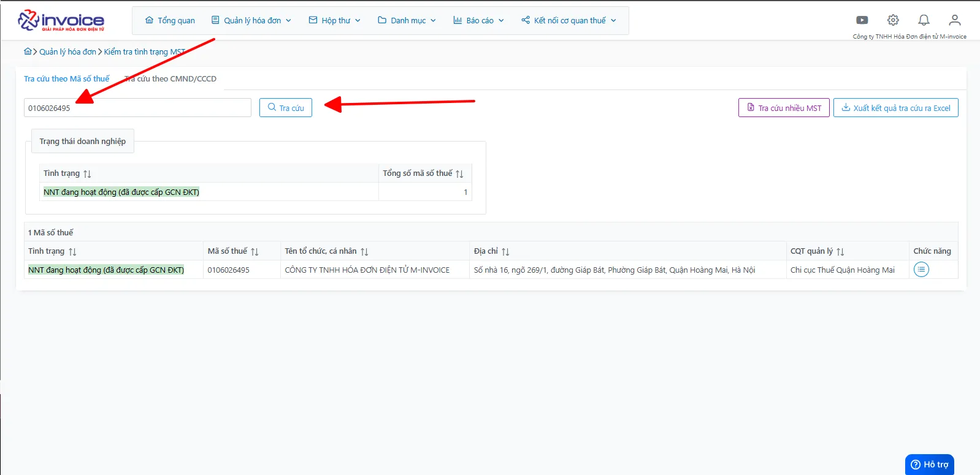The width and height of the screenshot is (980, 475).
Task: Go home via the breadcrumb house icon
Action: [28, 51]
